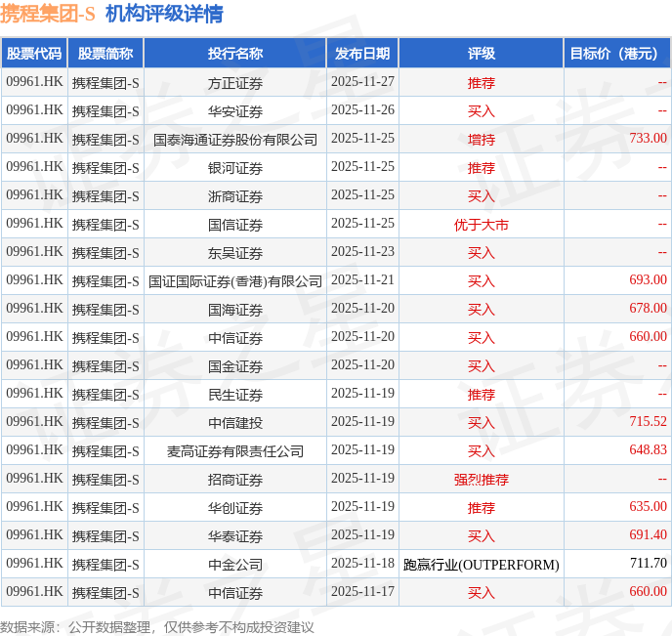Click target price 711.70

648,563
